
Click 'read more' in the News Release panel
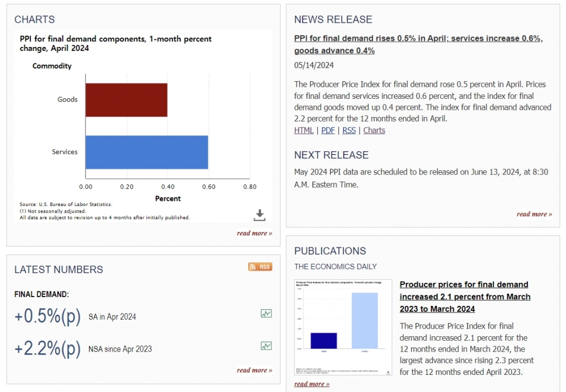pos(534,214)
